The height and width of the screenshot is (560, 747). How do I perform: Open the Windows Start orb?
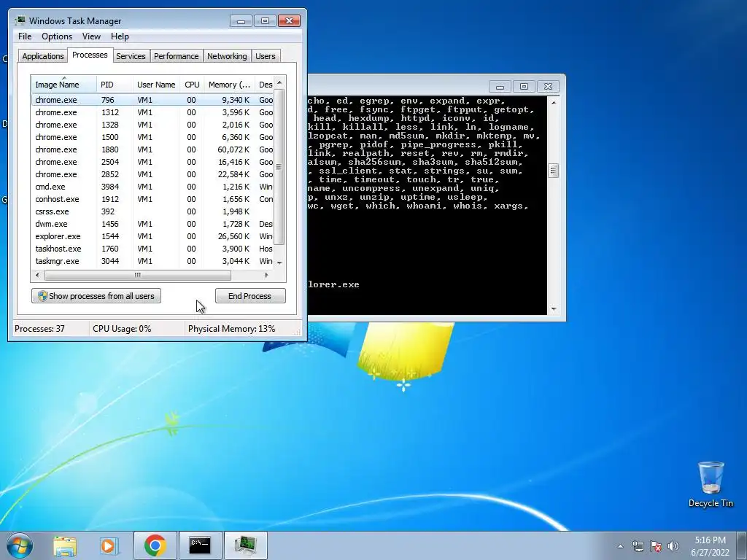20,545
